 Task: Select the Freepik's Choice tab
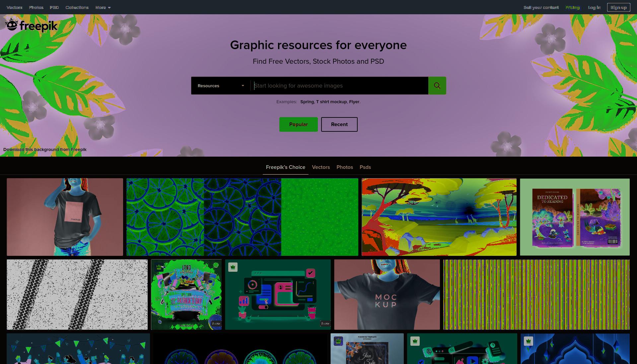[x=286, y=167]
